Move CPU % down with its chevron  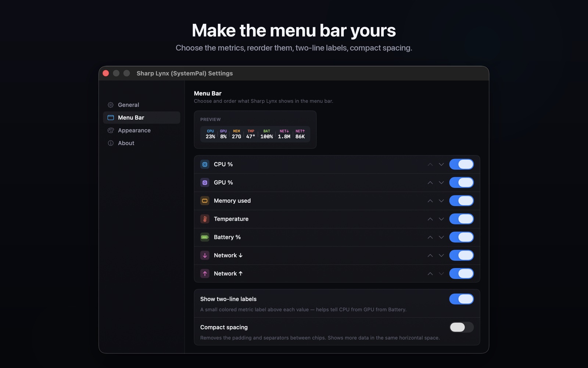coord(441,164)
